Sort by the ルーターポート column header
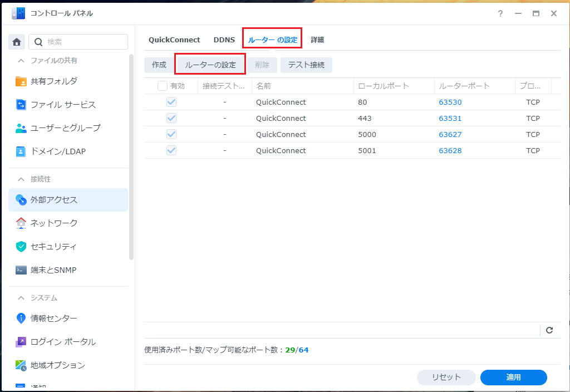The height and width of the screenshot is (392, 570). (x=474, y=86)
